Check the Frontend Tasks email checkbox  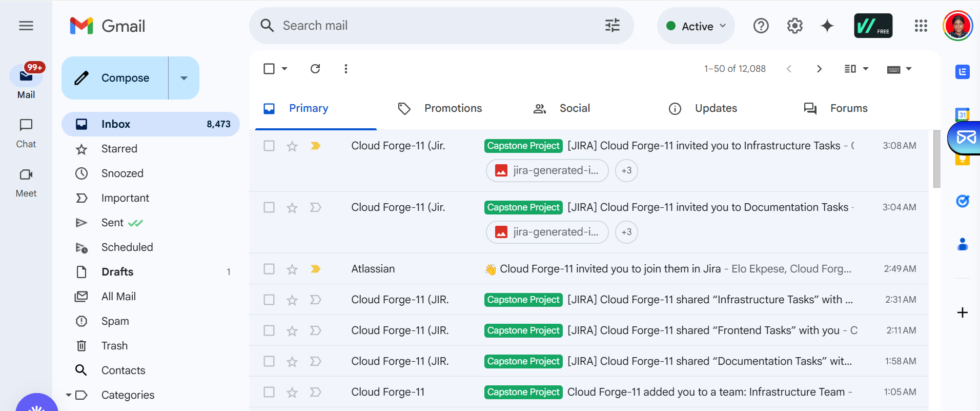(269, 330)
